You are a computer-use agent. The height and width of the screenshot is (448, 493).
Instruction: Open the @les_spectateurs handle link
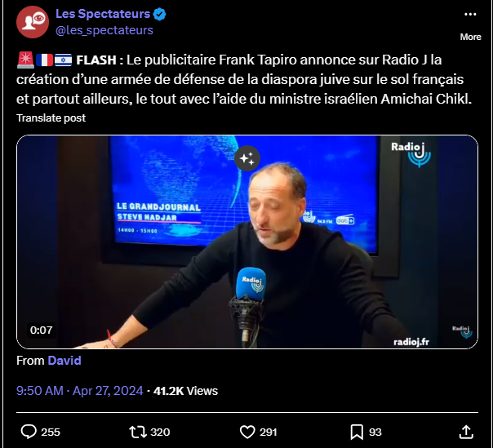point(104,30)
